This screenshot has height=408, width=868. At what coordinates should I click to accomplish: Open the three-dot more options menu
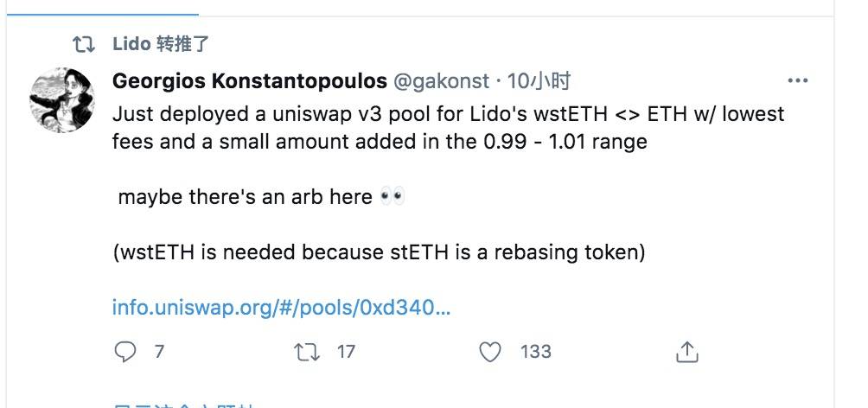(797, 81)
